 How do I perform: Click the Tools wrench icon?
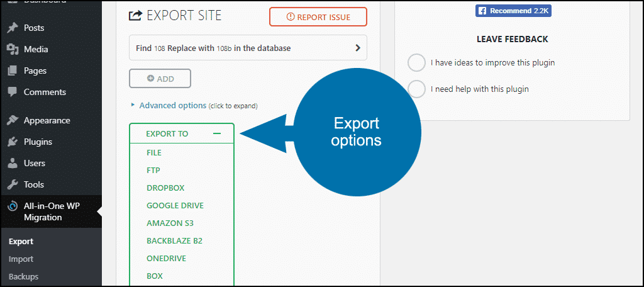pyautogui.click(x=13, y=184)
